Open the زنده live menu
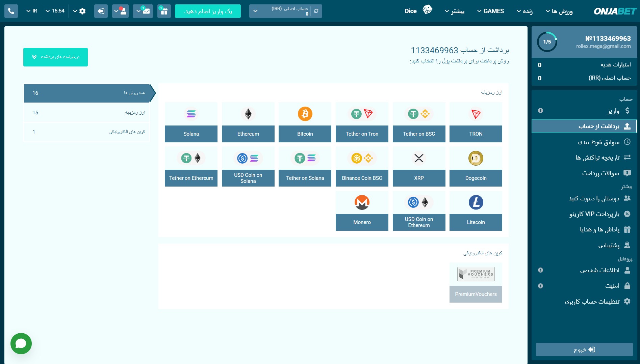Image resolution: width=640 pixels, height=364 pixels. 524,11
